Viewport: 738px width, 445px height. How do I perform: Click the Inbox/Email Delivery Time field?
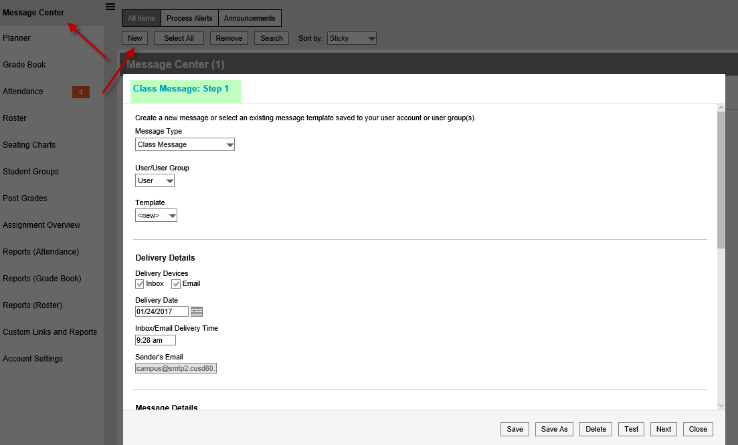point(155,340)
